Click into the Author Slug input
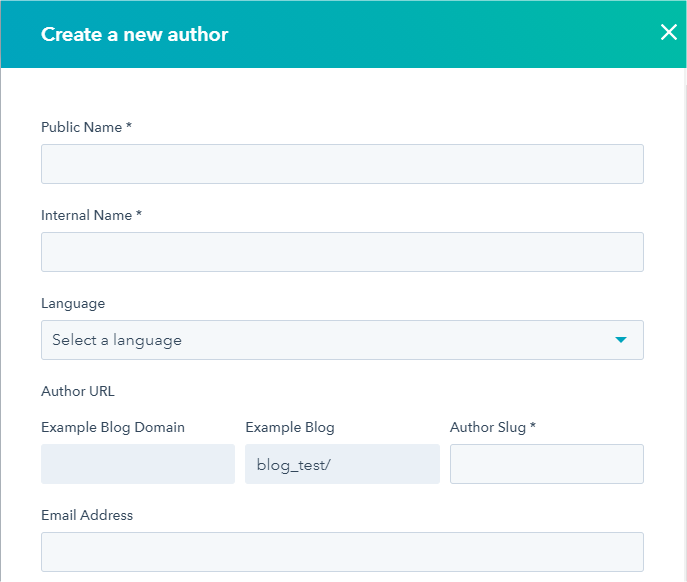The height and width of the screenshot is (582, 687). tap(546, 464)
